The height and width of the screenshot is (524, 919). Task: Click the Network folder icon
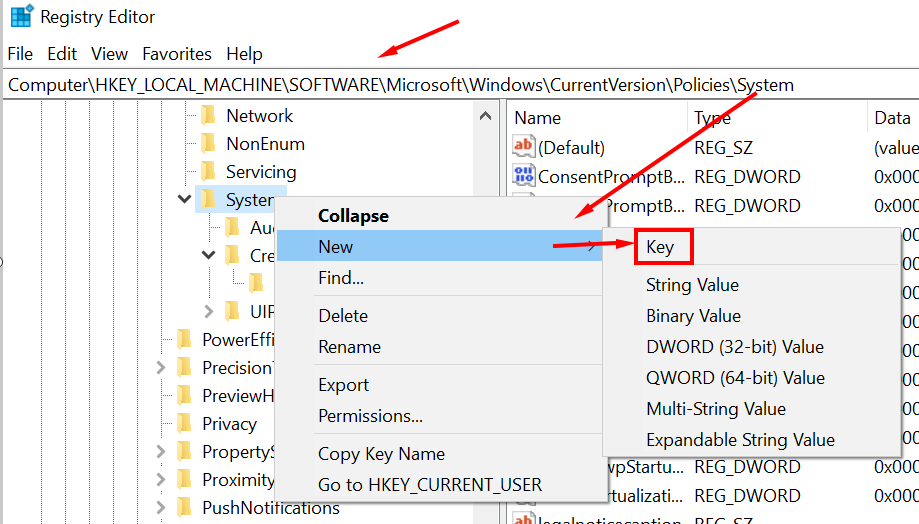click(209, 115)
